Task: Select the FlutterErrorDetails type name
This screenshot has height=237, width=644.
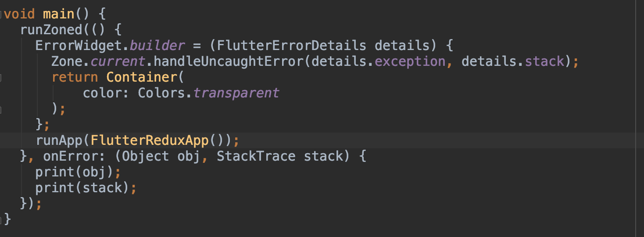Action: 292,45
